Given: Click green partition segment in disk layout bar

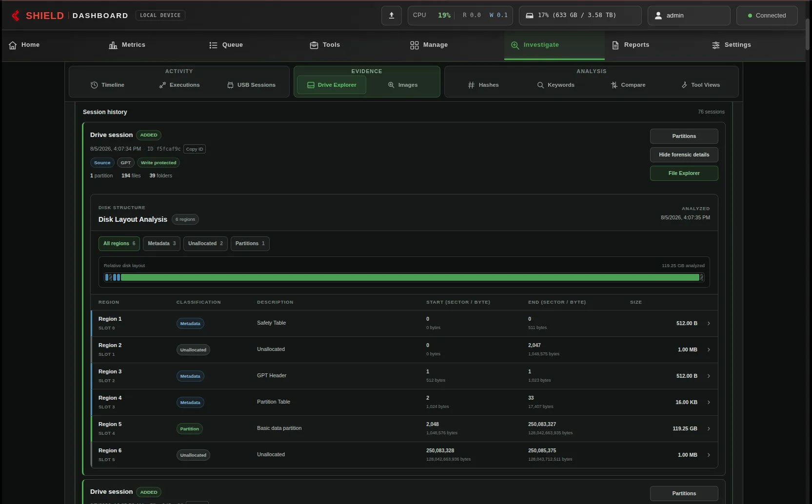Looking at the screenshot, I should coord(410,277).
